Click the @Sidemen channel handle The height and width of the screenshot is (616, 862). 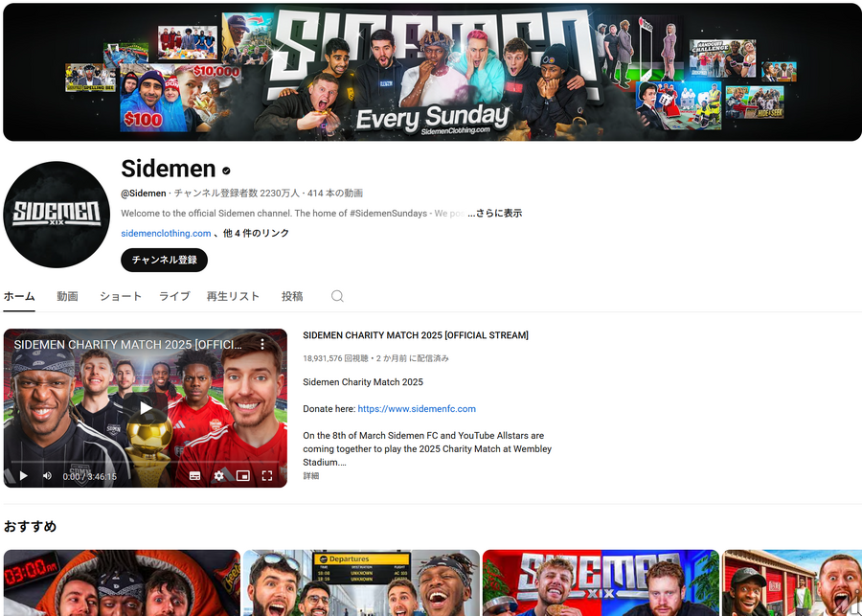(144, 194)
